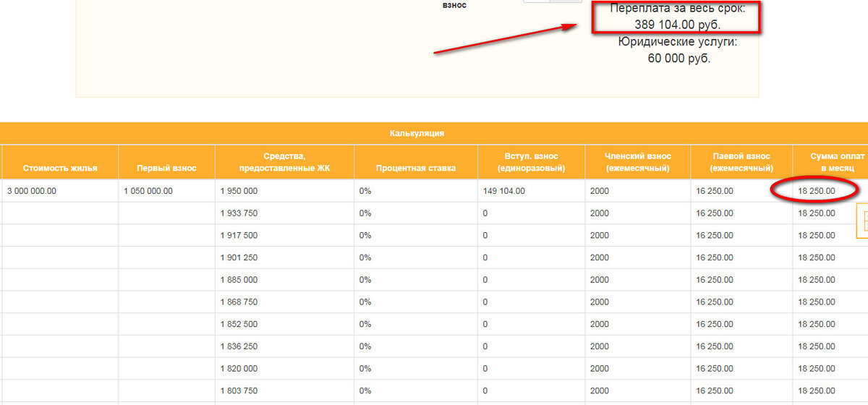The image size is (868, 405).
Task: Click the 18 250.00 cell in the 1 950 000 row
Action: coord(830,191)
